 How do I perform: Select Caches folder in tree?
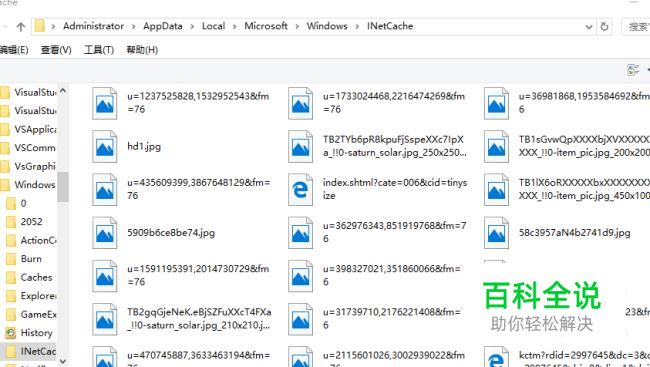tap(29, 277)
